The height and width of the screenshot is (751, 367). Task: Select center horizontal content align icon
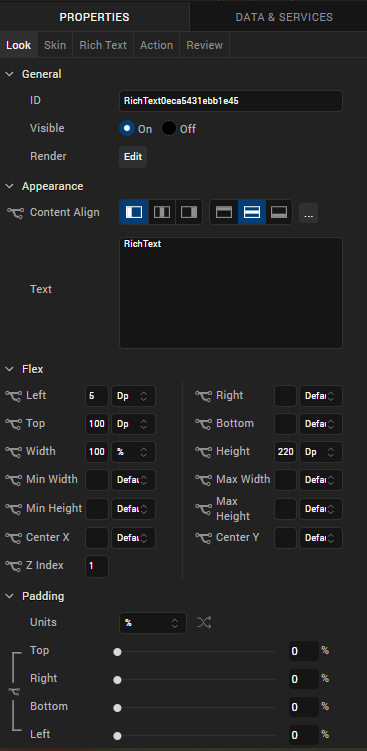pos(162,212)
